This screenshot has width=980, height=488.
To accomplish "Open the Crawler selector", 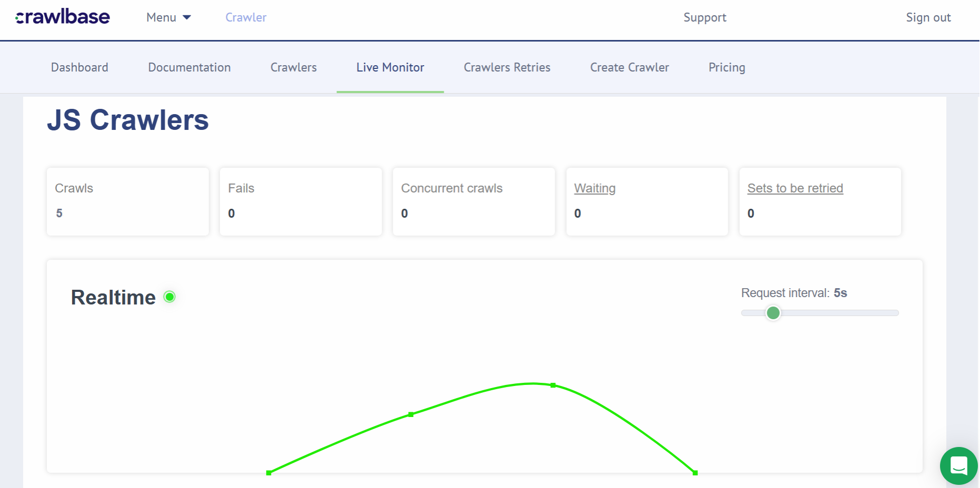I will (245, 17).
